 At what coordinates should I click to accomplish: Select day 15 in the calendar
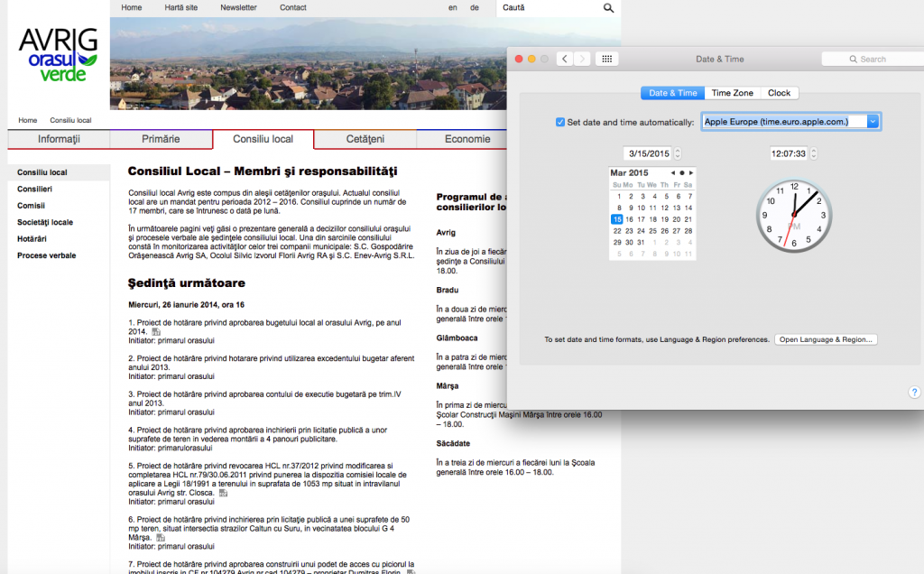617,219
